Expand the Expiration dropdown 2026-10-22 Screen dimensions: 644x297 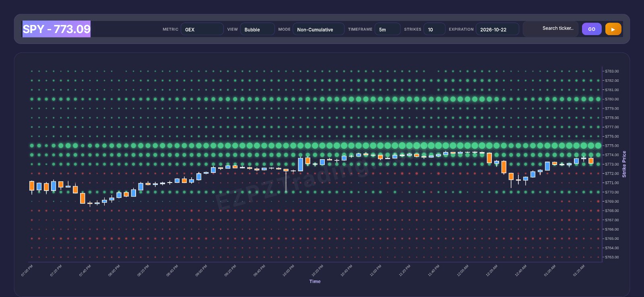[497, 29]
